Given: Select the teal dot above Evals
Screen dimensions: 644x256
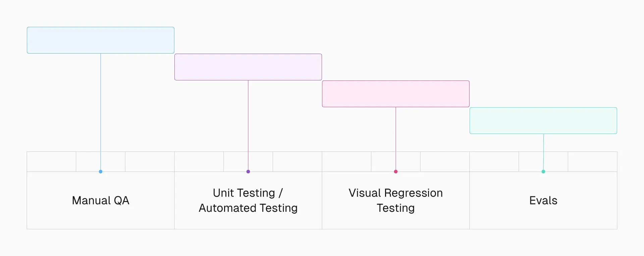Looking at the screenshot, I should point(543,172).
